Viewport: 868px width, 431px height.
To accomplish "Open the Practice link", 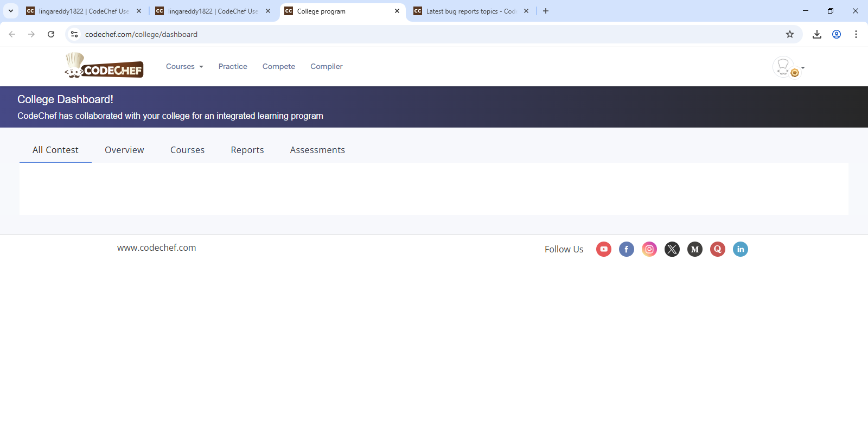I will click(233, 66).
